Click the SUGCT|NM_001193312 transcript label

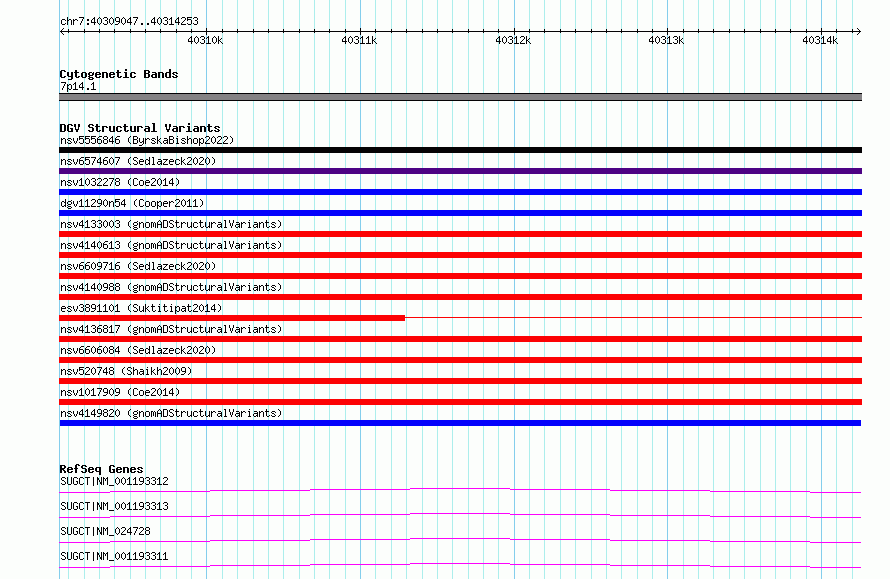click(x=114, y=481)
